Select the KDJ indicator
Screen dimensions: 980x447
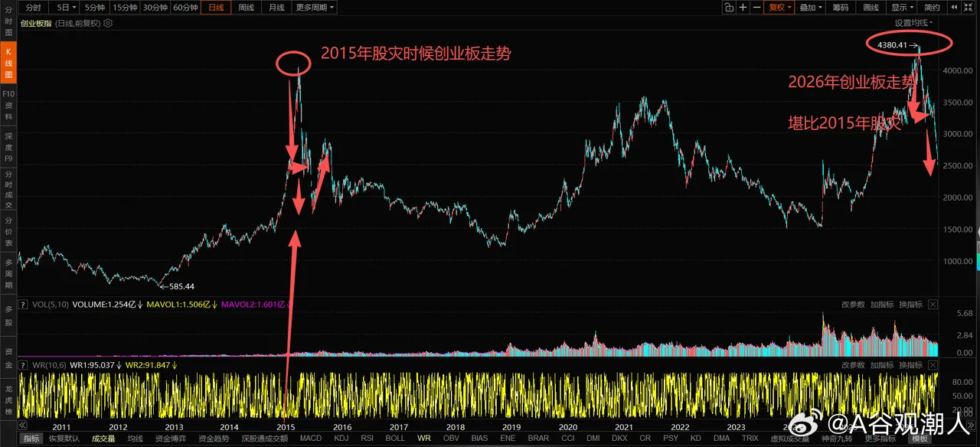(341, 439)
